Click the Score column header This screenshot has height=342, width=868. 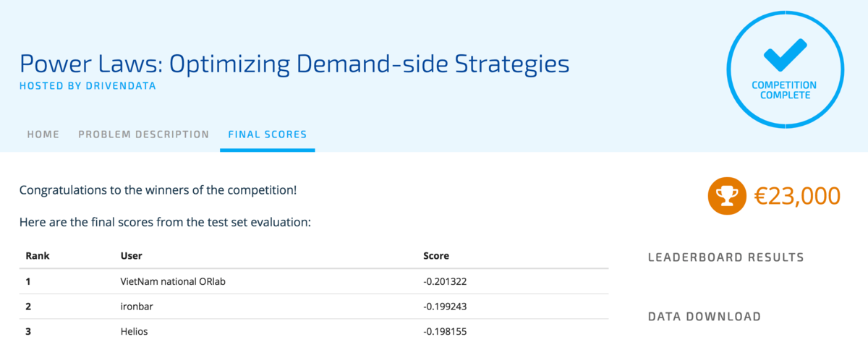point(436,256)
